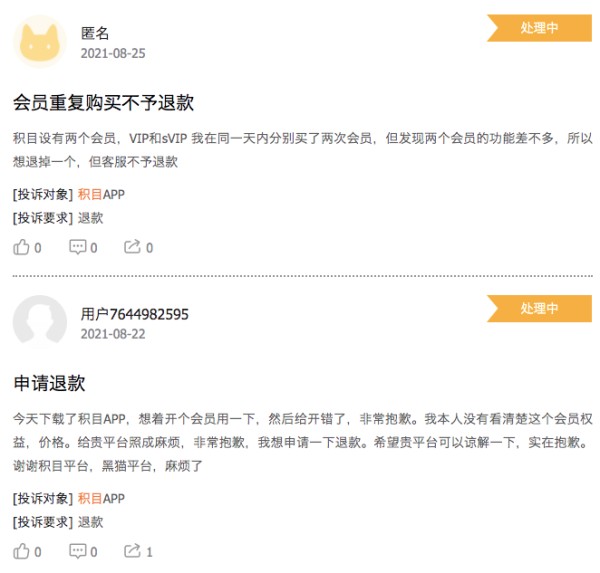This screenshot has height=573, width=600.
Task: Open the complaint titled 会员重复购买不予退款
Action: point(103,103)
